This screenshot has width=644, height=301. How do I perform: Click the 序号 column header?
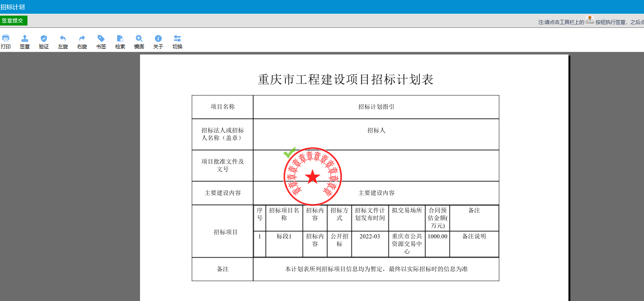click(260, 218)
